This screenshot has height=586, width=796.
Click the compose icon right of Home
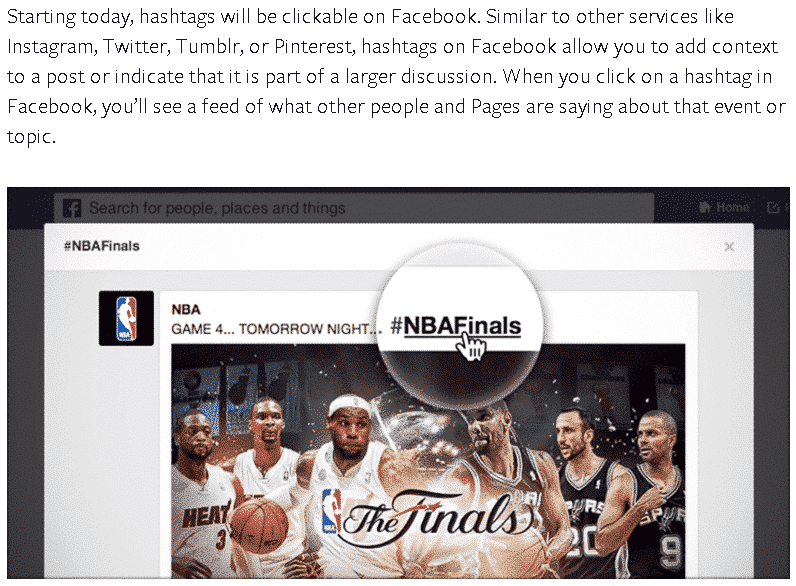tap(773, 207)
